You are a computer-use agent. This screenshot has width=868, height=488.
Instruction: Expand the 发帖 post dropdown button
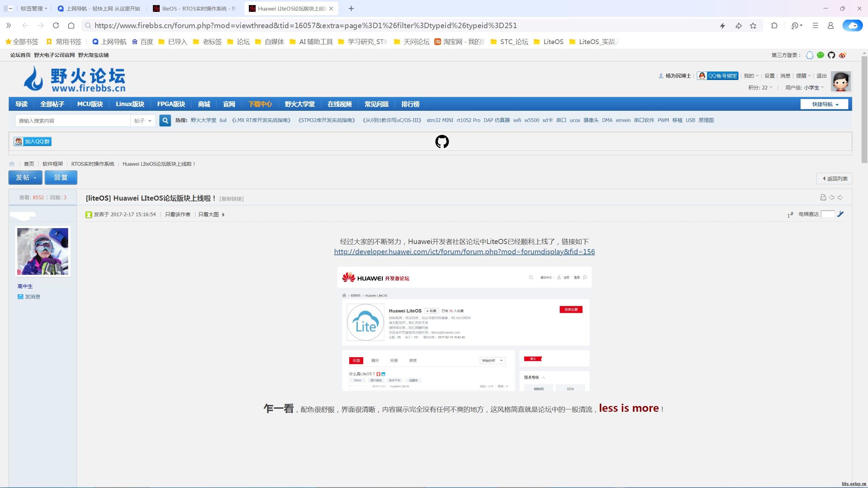click(x=25, y=178)
